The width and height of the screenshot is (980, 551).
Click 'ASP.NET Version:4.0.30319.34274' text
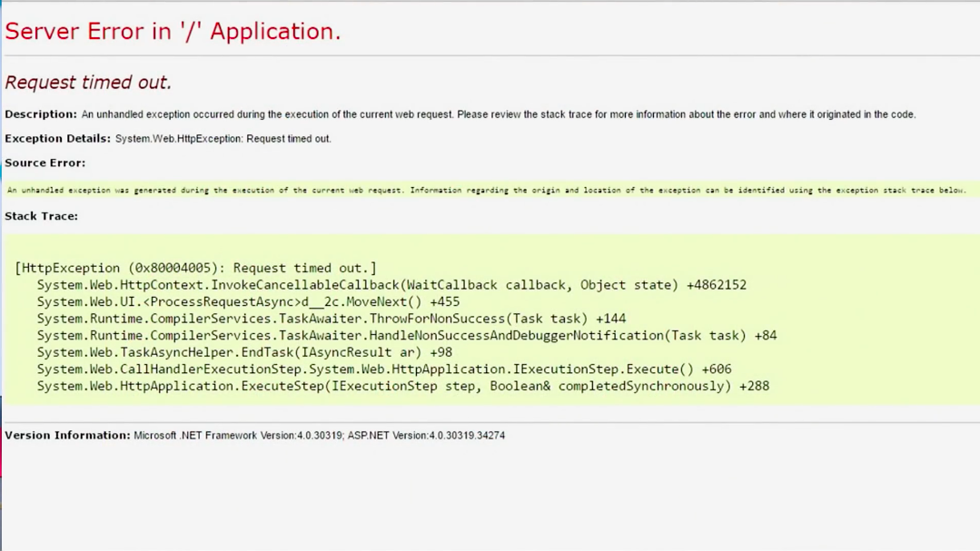[x=426, y=436]
